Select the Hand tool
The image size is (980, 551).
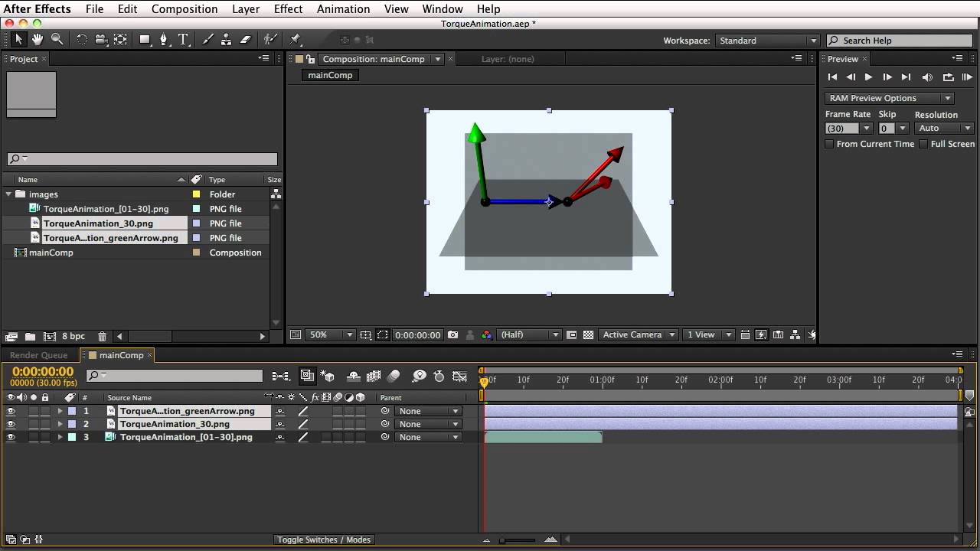pyautogui.click(x=38, y=40)
